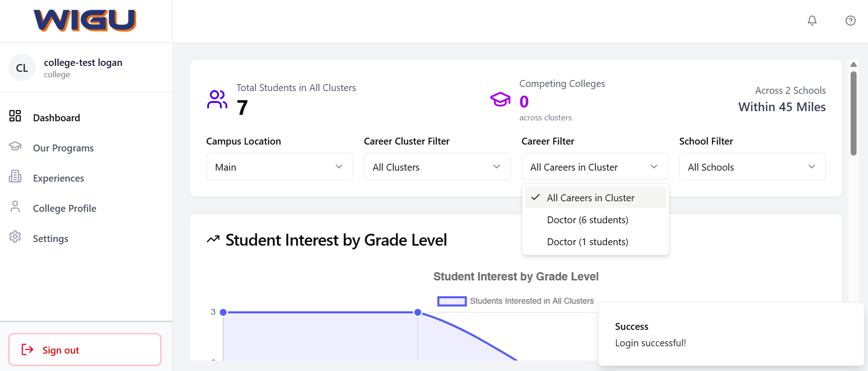Click the College Profile person icon

click(x=15, y=207)
